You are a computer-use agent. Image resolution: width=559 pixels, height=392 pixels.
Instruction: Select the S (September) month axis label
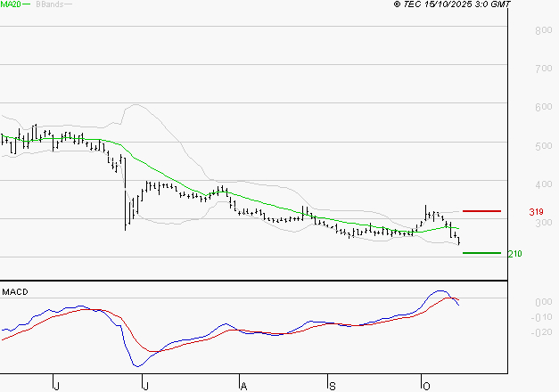tap(331, 385)
